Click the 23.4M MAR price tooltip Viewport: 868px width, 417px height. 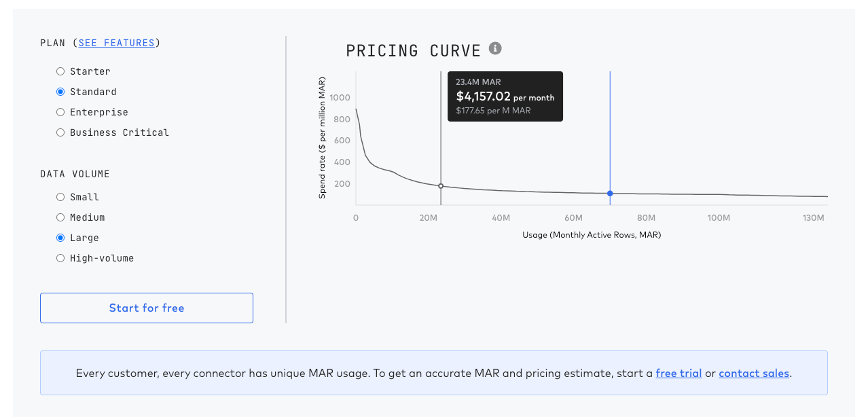[505, 96]
